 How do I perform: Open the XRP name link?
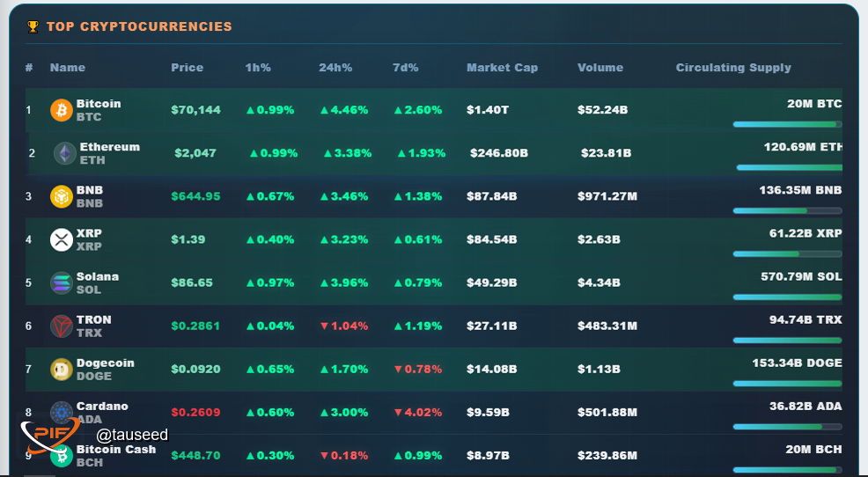click(x=89, y=233)
